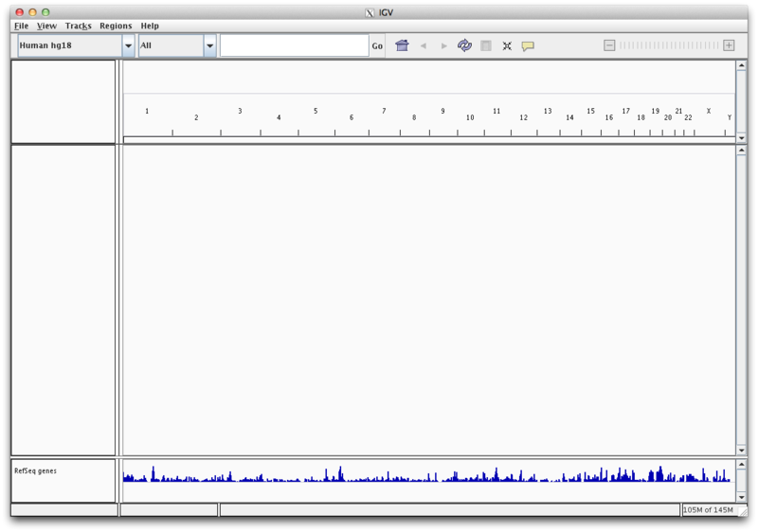Click the fit data to window icon

(507, 45)
